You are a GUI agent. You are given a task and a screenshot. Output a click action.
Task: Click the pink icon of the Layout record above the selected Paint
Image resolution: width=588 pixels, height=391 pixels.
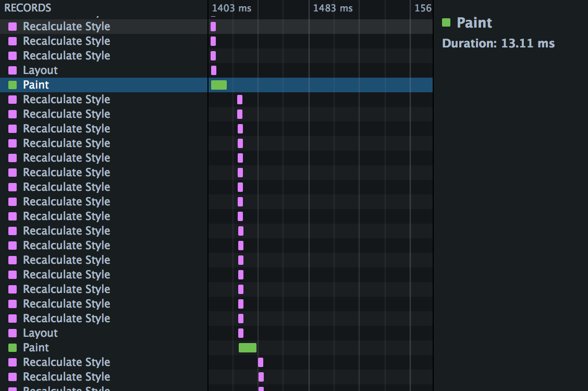pos(13,70)
